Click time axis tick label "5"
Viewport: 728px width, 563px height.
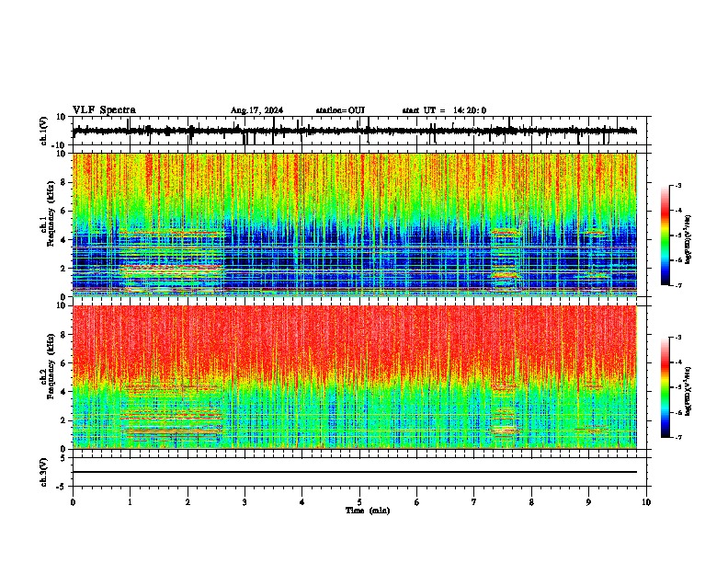[x=359, y=502]
